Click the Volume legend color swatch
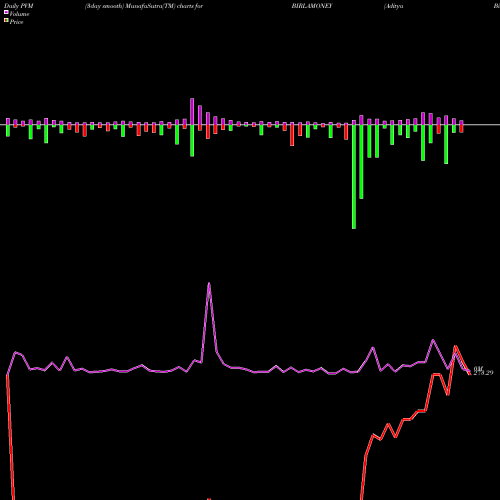 click(6, 12)
